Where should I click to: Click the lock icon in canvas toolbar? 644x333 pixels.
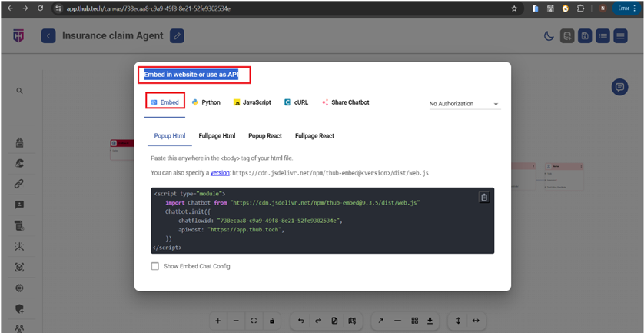[272, 320]
